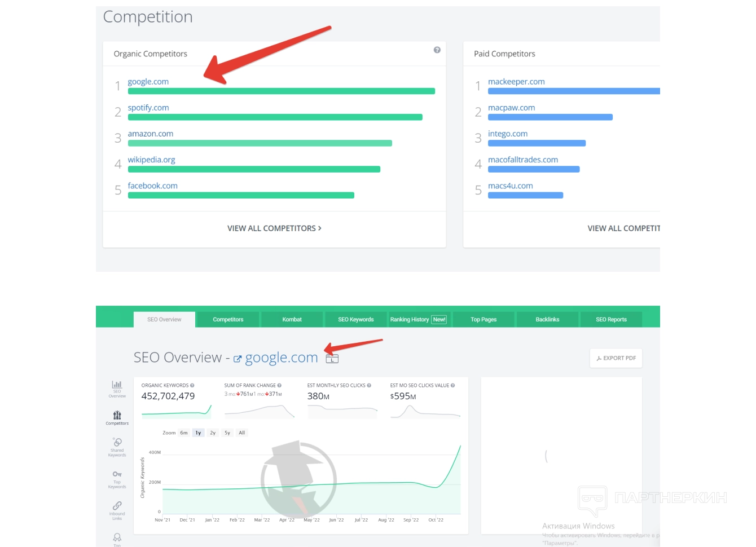The image size is (756, 547).
Task: Click the Est Mo SEO Clicks Value sparkline
Action: pos(425,412)
